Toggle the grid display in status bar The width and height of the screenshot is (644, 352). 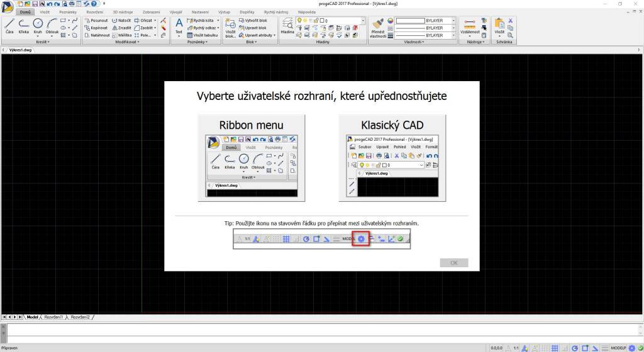point(555,348)
